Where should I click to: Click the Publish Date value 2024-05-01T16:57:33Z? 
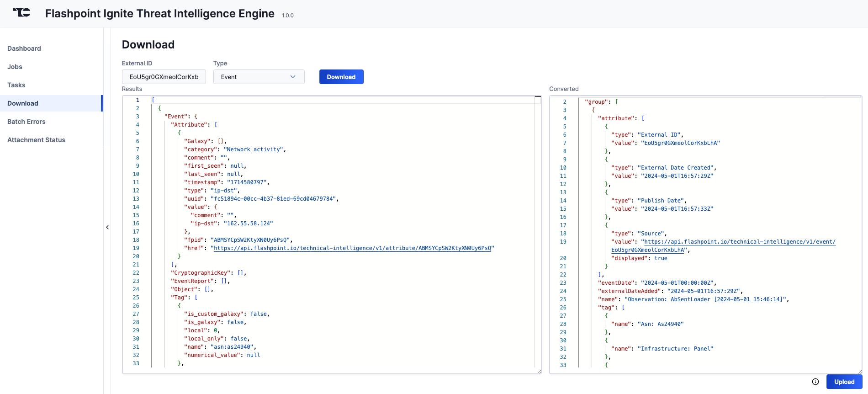(677, 209)
